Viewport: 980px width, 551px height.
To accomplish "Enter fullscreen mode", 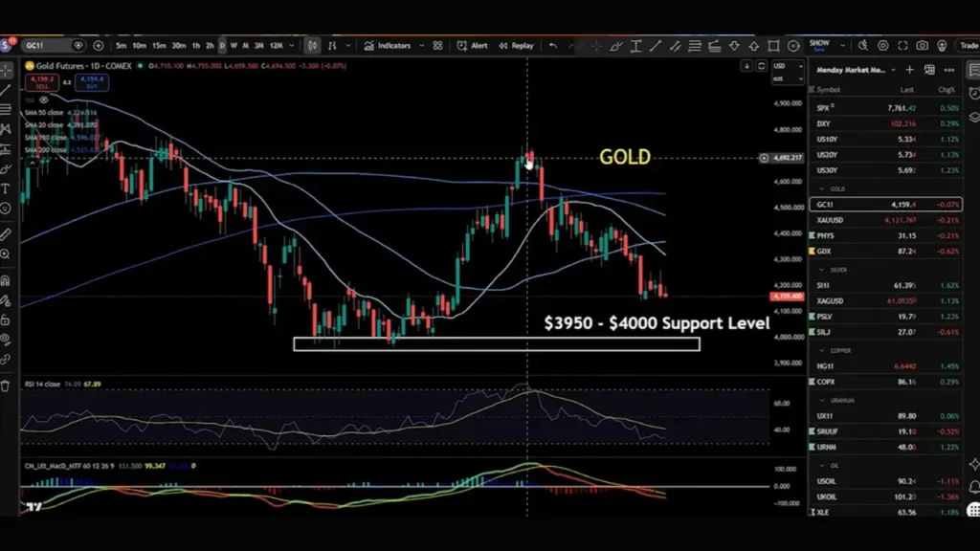I will click(902, 46).
